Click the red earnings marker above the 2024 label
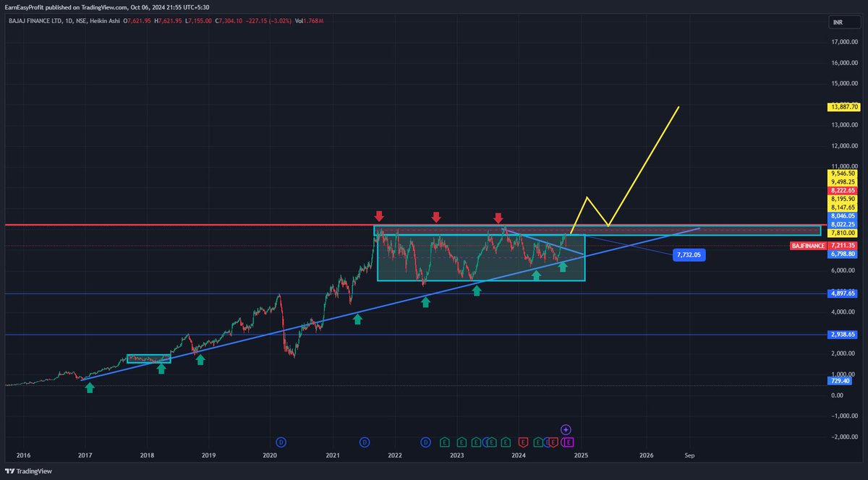Viewport: 868px width, 480px height. 524,441
